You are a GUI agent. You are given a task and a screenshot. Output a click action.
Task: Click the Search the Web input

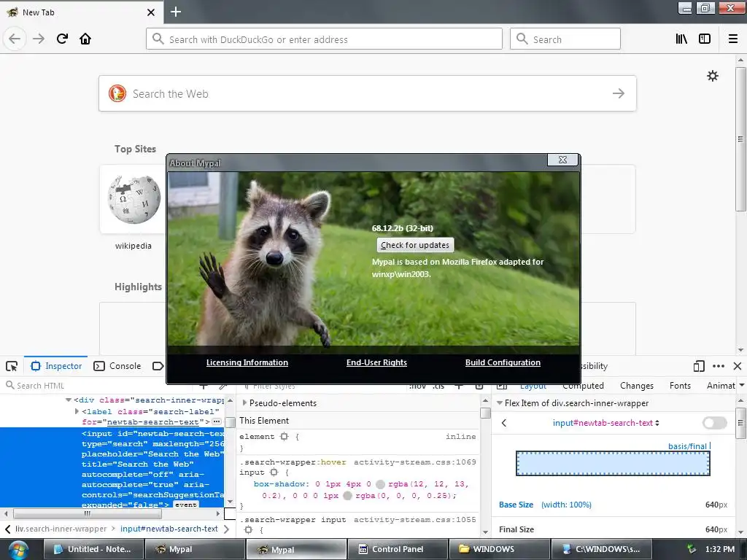tap(368, 93)
